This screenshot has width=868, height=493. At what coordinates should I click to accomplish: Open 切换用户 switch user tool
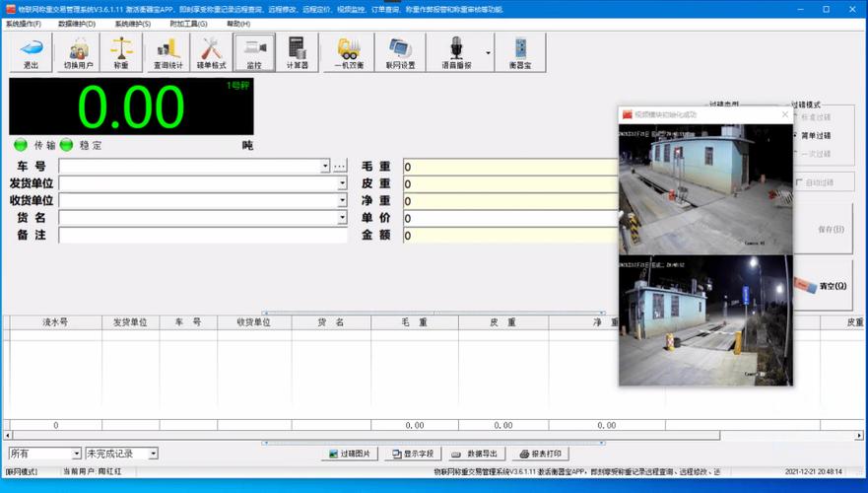[78, 52]
